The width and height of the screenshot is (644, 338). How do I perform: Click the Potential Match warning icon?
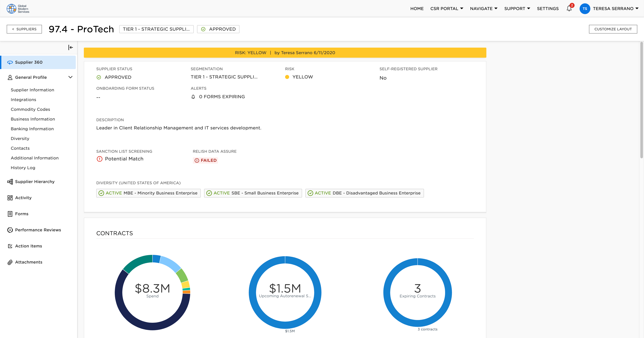pyautogui.click(x=99, y=159)
